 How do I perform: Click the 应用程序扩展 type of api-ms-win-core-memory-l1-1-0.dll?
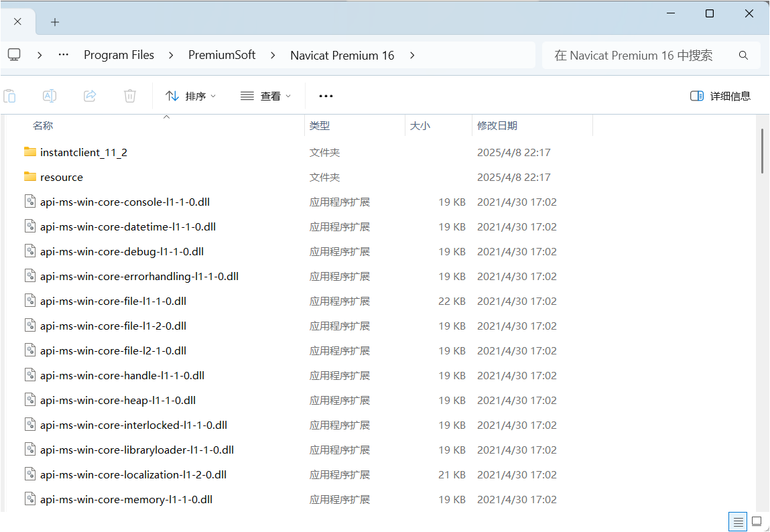point(339,500)
